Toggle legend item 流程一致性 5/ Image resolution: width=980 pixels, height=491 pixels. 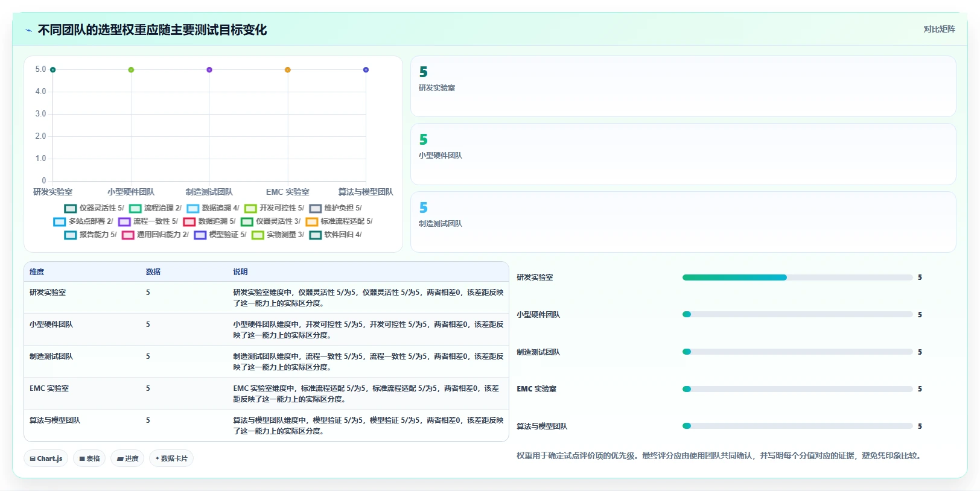click(148, 221)
